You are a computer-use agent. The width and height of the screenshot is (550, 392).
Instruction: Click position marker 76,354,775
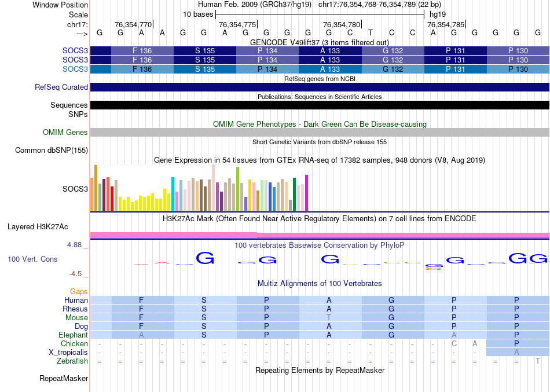pos(237,24)
